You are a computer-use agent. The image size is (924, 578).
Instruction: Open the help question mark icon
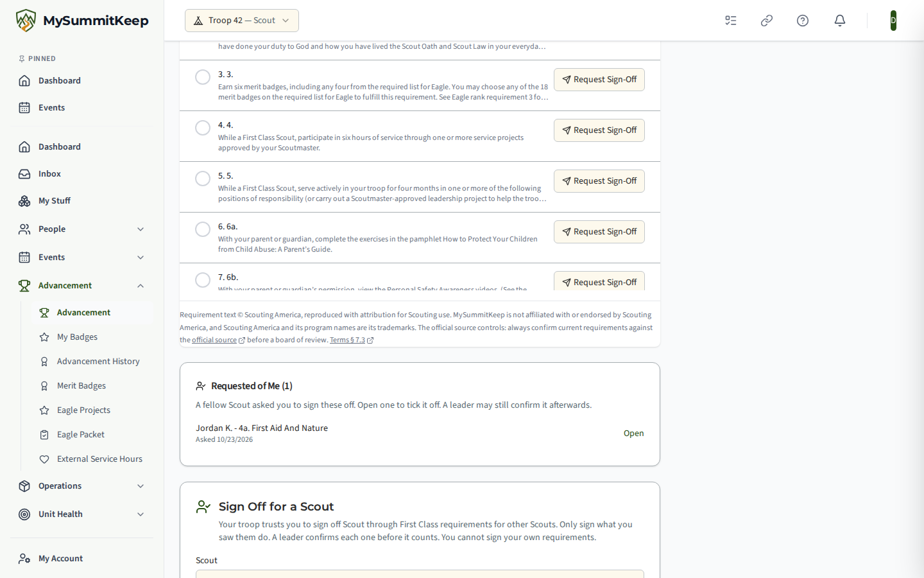[x=803, y=21]
